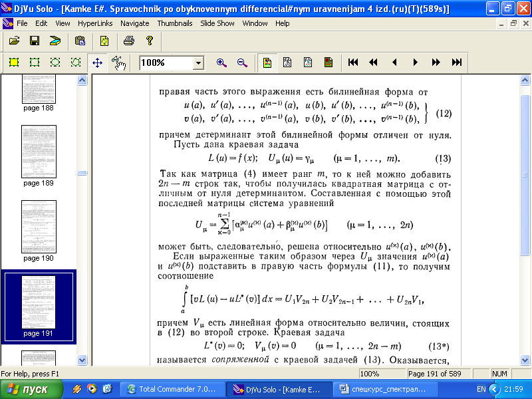The image size is (532, 399).
Task: Switch to foreground layer display icon
Action: tap(308, 63)
